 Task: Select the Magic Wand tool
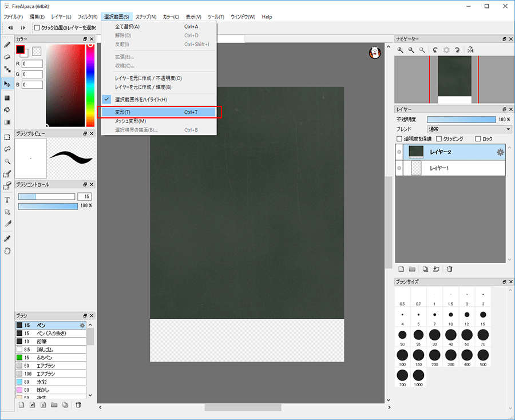(7, 161)
